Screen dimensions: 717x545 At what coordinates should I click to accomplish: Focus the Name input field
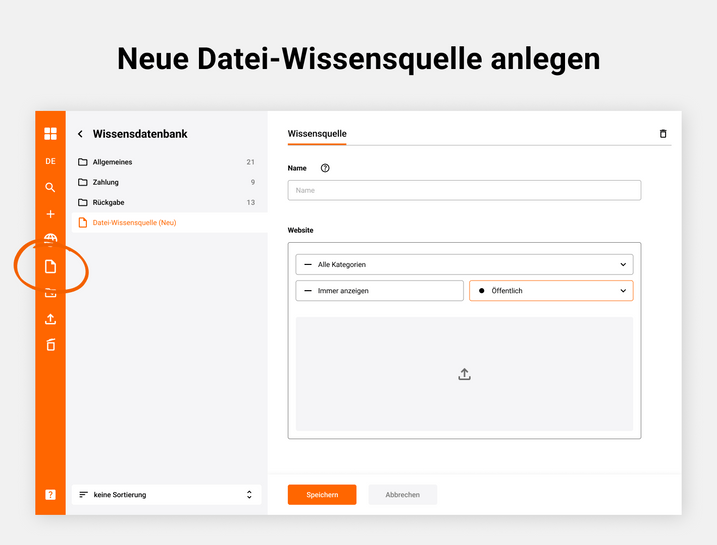coord(464,190)
